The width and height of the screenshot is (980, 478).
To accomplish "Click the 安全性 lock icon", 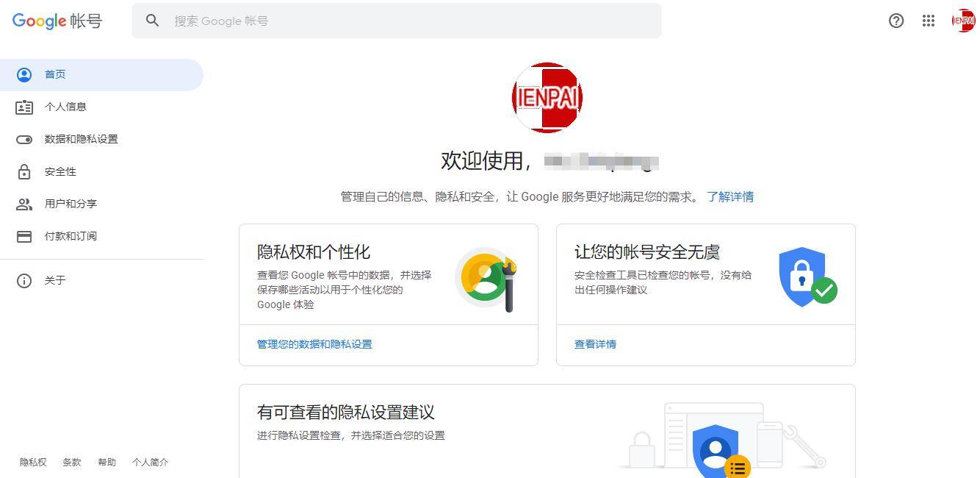I will (x=24, y=171).
